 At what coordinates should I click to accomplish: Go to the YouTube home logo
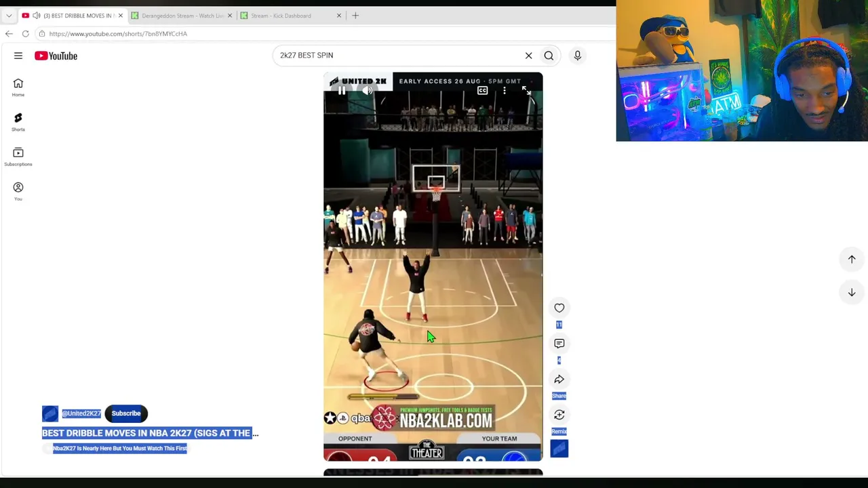point(56,56)
